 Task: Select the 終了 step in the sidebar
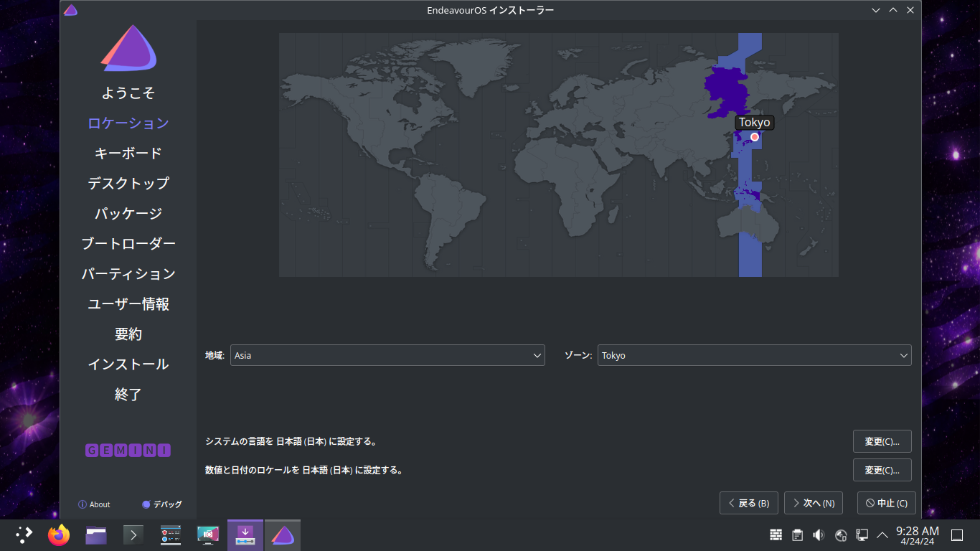(x=128, y=395)
